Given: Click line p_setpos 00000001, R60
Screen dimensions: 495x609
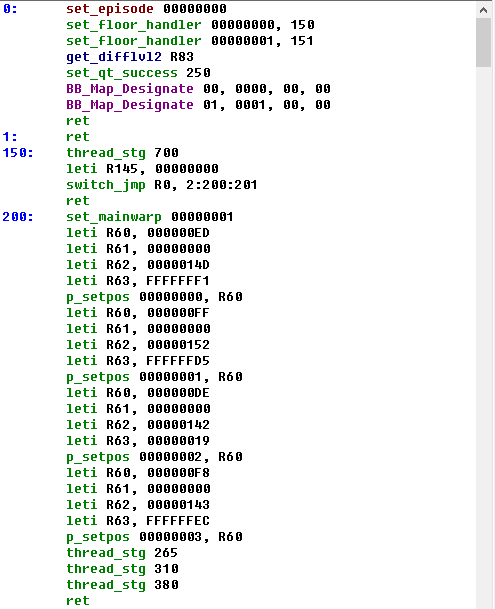Looking at the screenshot, I should click(154, 377).
